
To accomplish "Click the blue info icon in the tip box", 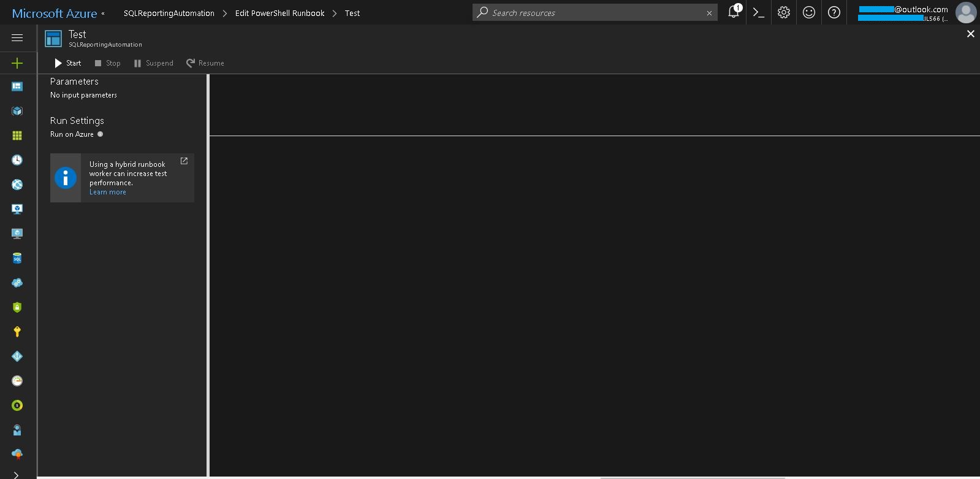I will click(x=66, y=178).
